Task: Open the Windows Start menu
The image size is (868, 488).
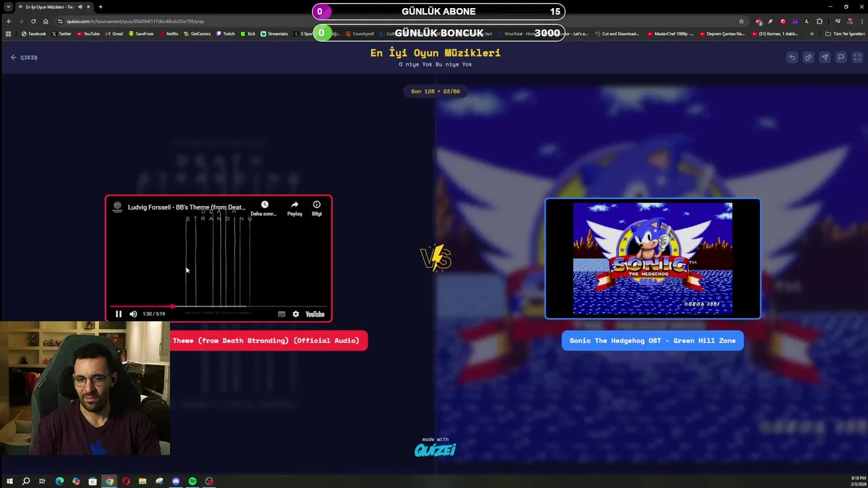Action: (9, 481)
